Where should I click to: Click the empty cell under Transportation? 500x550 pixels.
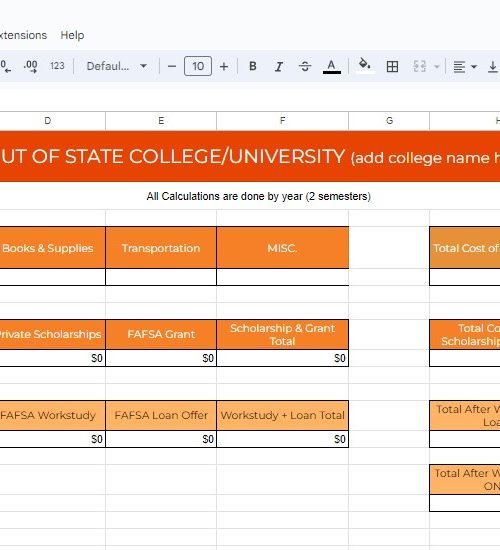pyautogui.click(x=161, y=277)
